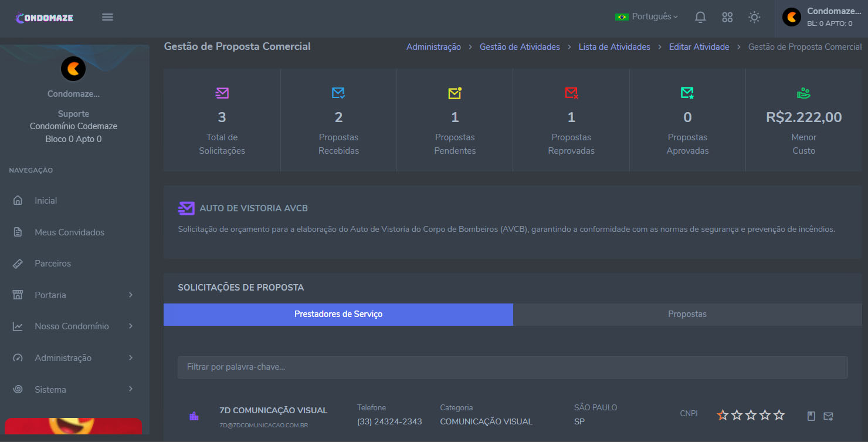The height and width of the screenshot is (442, 868).
Task: Expand the Administração sidebar menu
Action: click(73, 357)
